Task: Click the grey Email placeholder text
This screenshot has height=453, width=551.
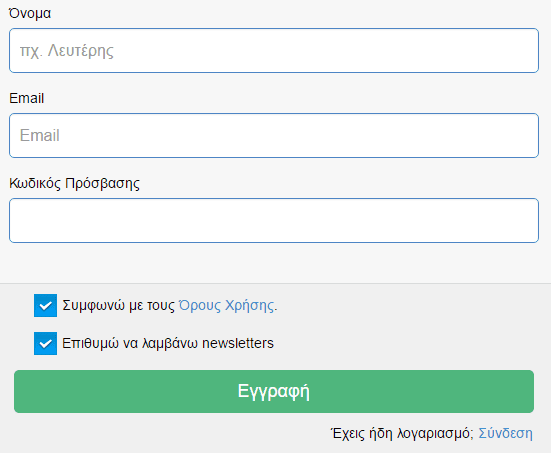Action: coord(40,135)
